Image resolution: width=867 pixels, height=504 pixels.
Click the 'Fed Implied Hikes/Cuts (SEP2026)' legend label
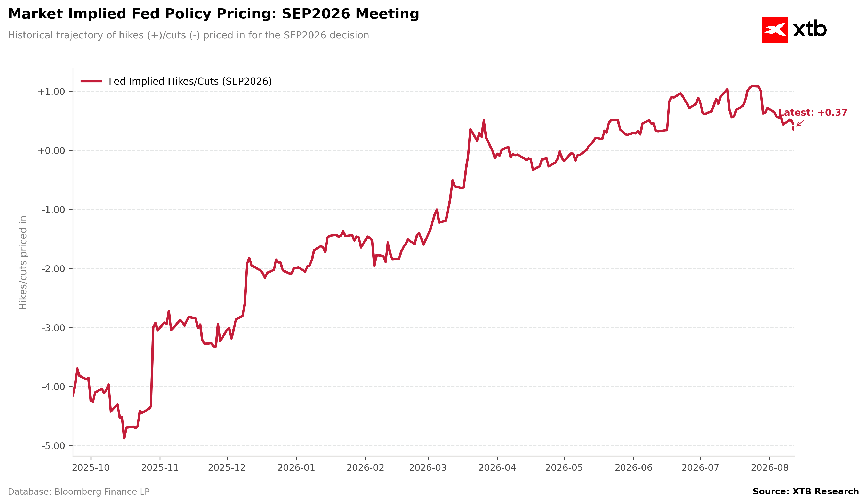tap(190, 82)
